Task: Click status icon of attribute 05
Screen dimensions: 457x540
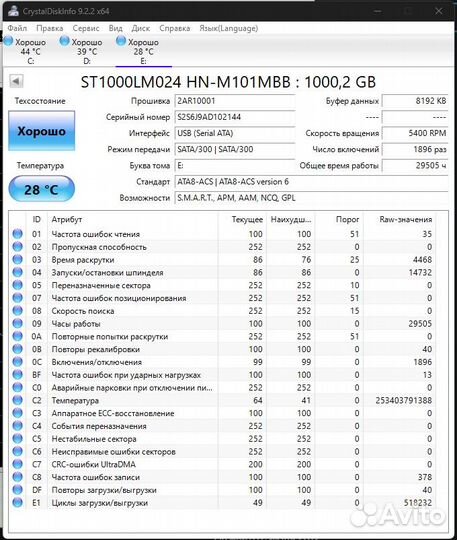Action: (17, 285)
